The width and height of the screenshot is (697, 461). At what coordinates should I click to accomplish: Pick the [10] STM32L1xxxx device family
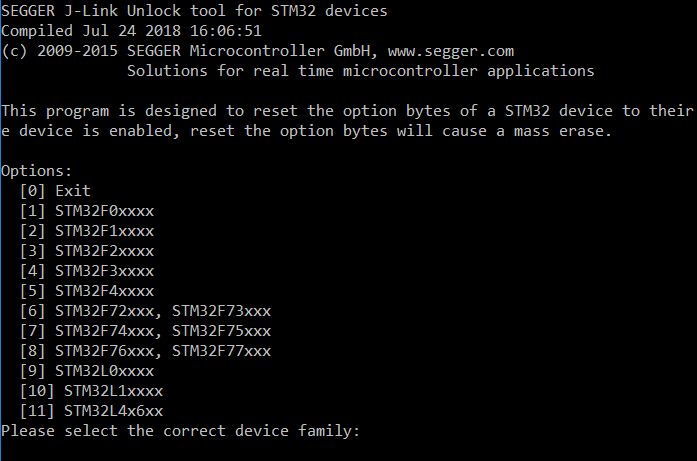91,390
